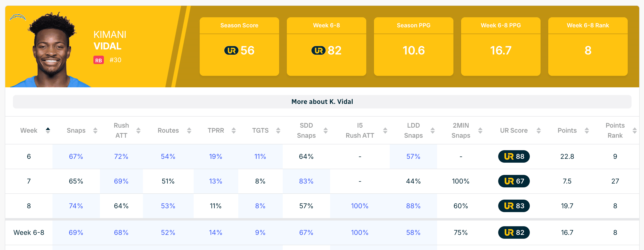Click the 2MIN Snaps sort arrows
The width and height of the screenshot is (644, 250).
tap(480, 130)
